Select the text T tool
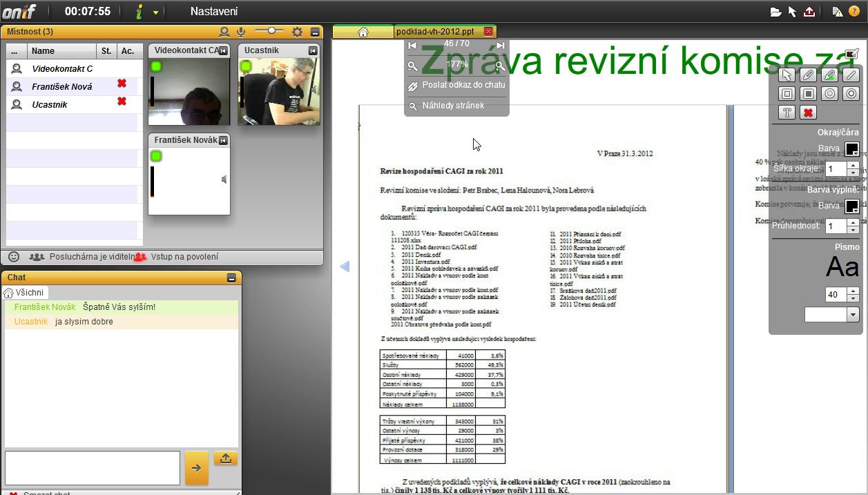 click(x=786, y=112)
